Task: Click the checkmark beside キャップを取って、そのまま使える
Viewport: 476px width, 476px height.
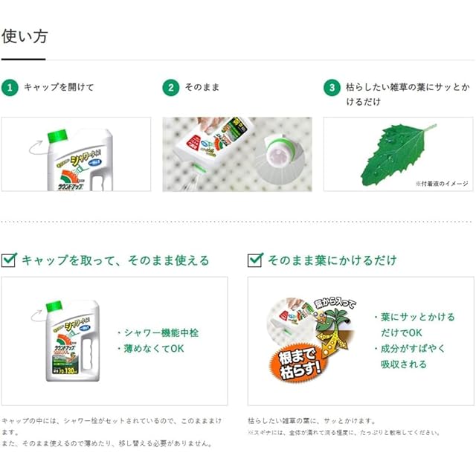Action: click(x=9, y=260)
